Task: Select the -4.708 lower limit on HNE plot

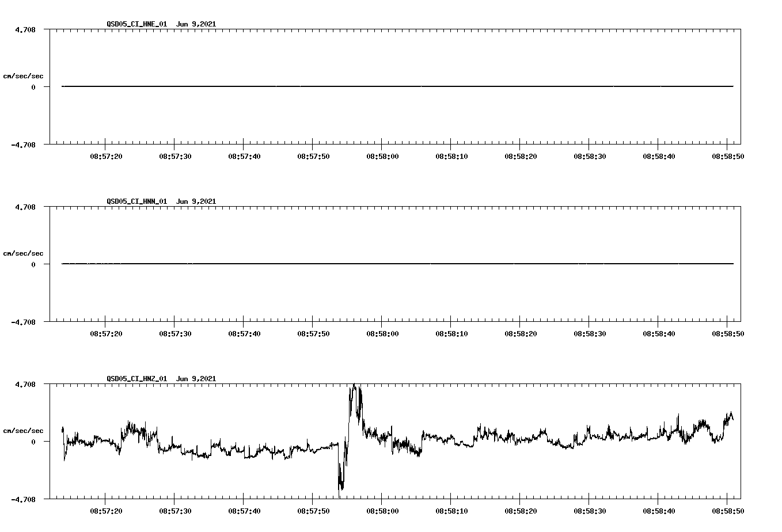Action: click(x=24, y=145)
